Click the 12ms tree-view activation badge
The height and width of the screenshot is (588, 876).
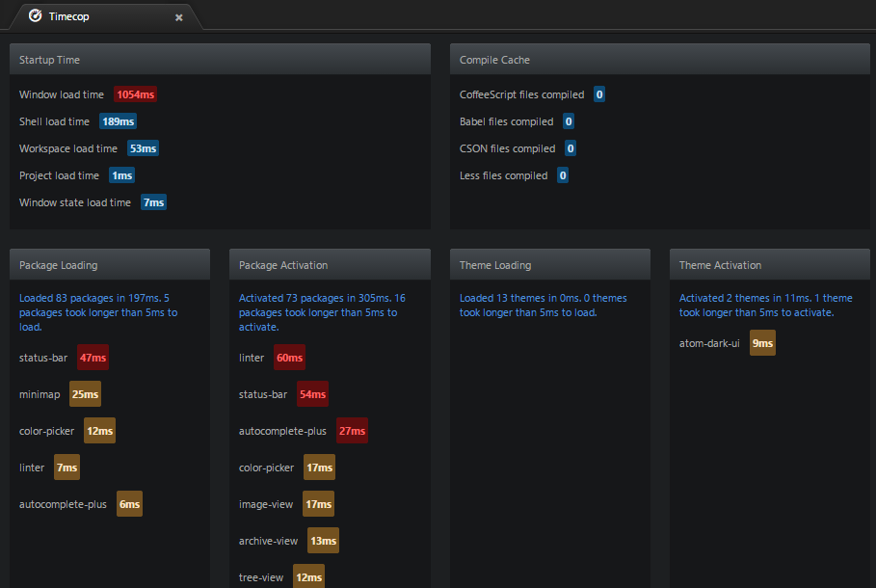pos(309,576)
